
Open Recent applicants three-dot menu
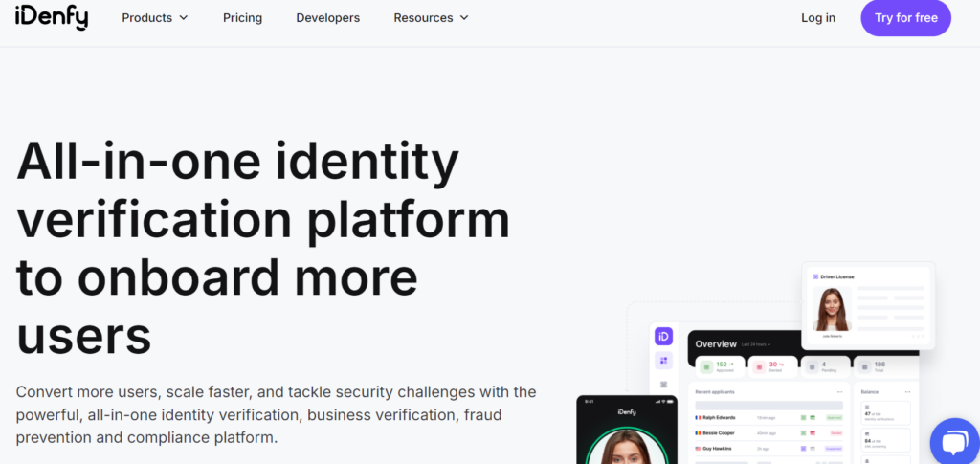[x=840, y=391]
